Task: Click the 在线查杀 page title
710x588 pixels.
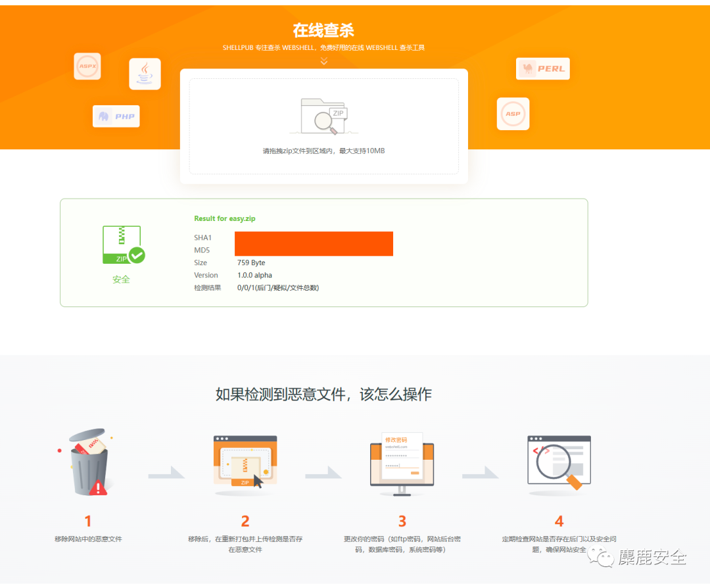Action: (x=323, y=30)
